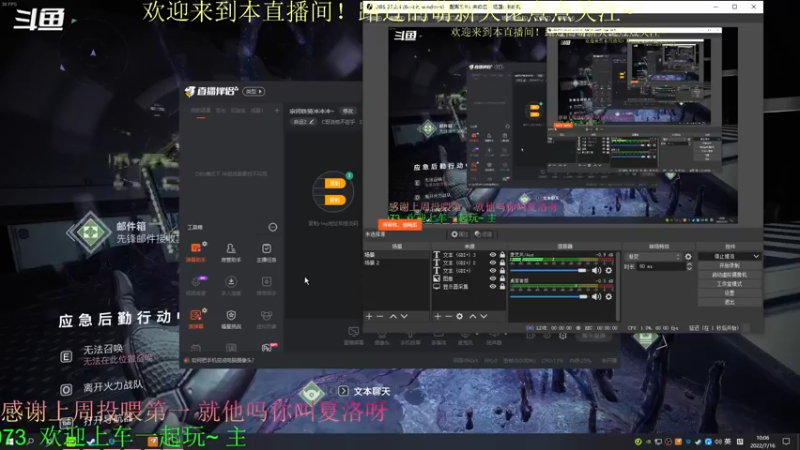
Task: Mute the microphone/Aux audio channel
Action: pos(596,270)
